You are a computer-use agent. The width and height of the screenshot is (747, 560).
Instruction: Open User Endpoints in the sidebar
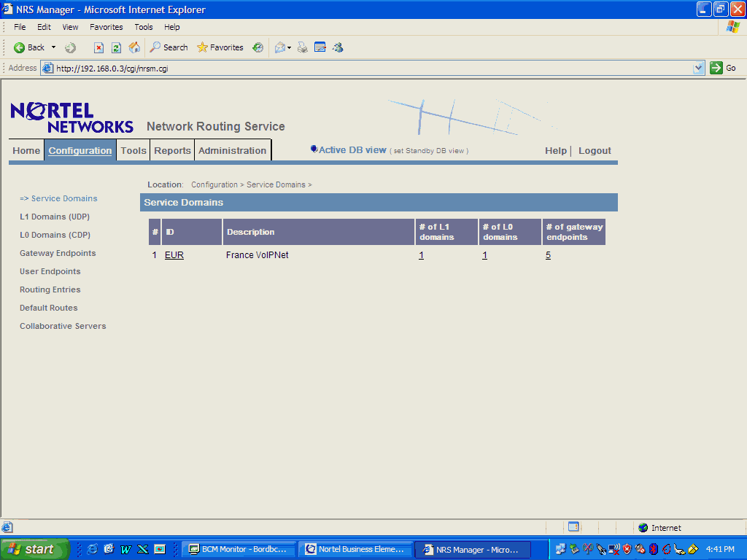[50, 271]
